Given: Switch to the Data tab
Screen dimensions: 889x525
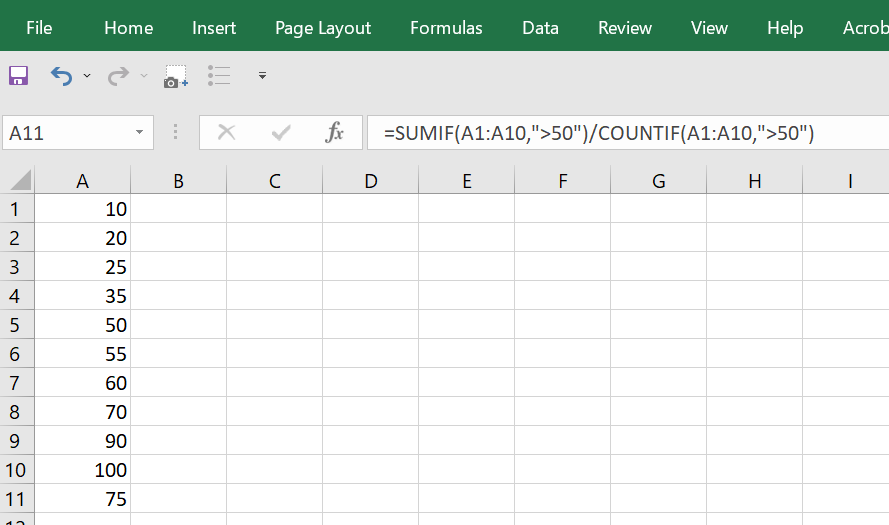Looking at the screenshot, I should tap(540, 28).
